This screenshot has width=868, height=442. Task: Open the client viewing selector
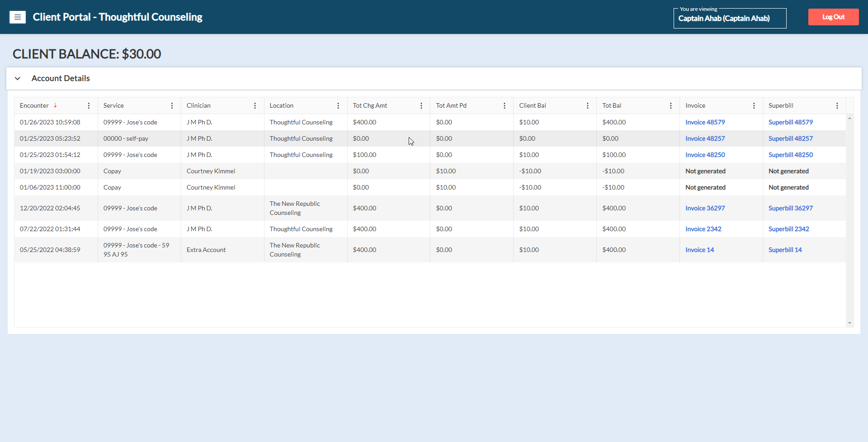pyautogui.click(x=730, y=19)
